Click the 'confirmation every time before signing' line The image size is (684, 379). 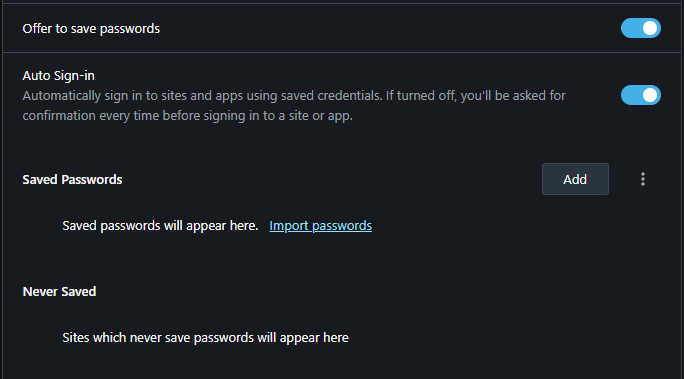(x=188, y=116)
